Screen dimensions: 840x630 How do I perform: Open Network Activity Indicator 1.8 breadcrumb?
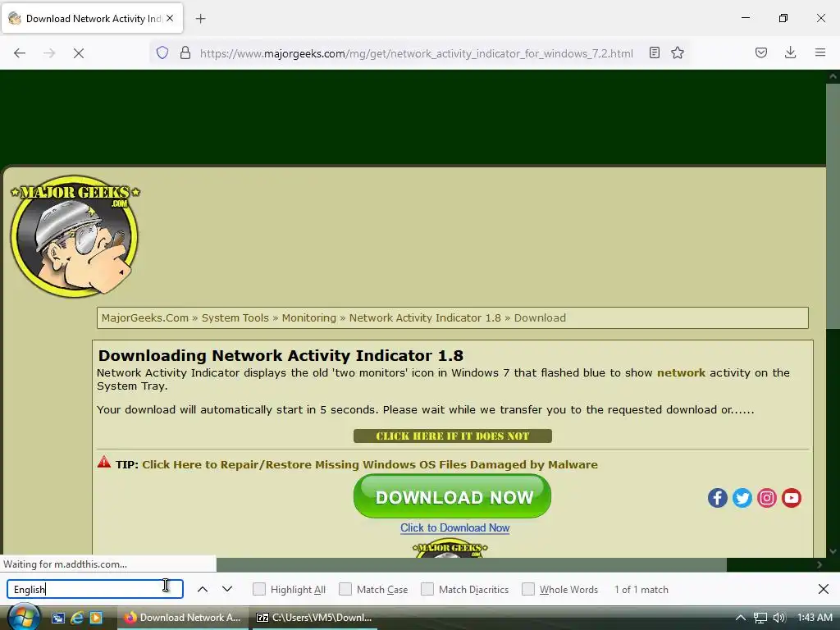(425, 317)
